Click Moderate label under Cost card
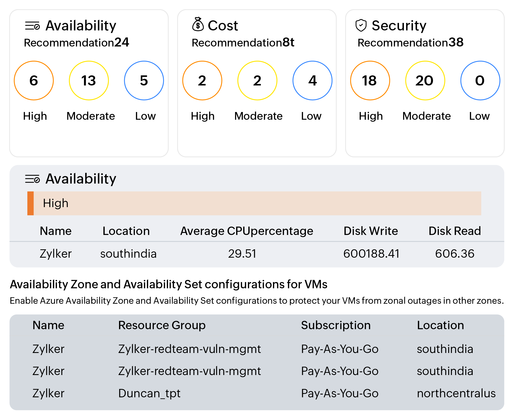The width and height of the screenshot is (514, 420). [258, 116]
